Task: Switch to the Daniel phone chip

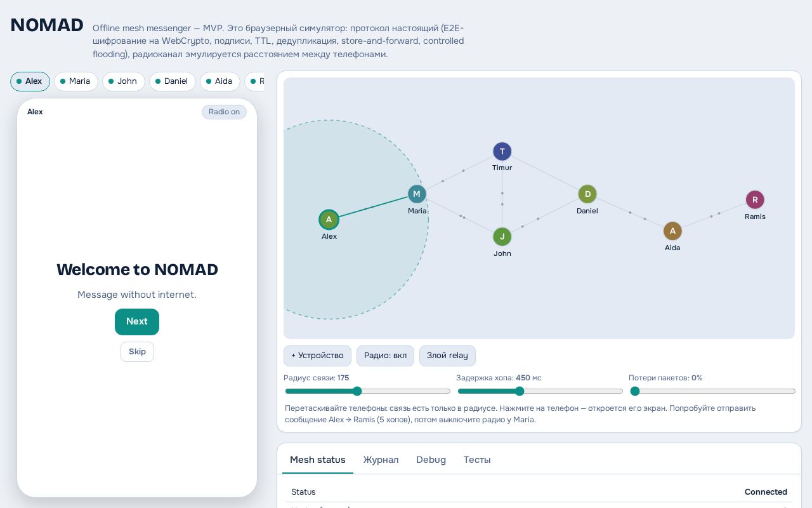Action: point(172,81)
